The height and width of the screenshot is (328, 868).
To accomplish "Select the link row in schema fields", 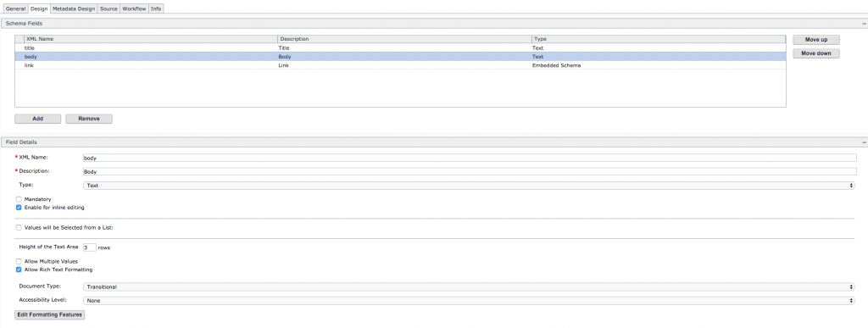I will pos(400,65).
